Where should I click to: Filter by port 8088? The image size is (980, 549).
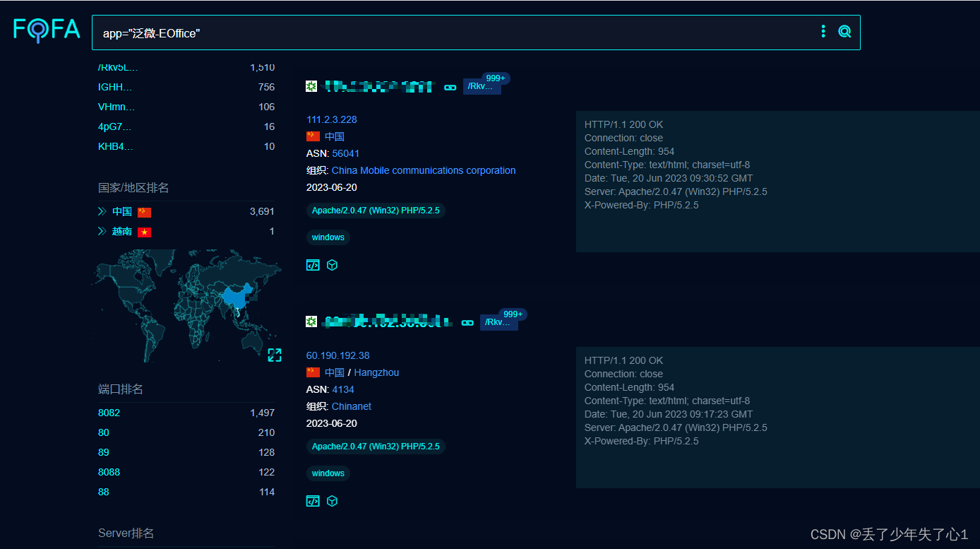coord(109,472)
